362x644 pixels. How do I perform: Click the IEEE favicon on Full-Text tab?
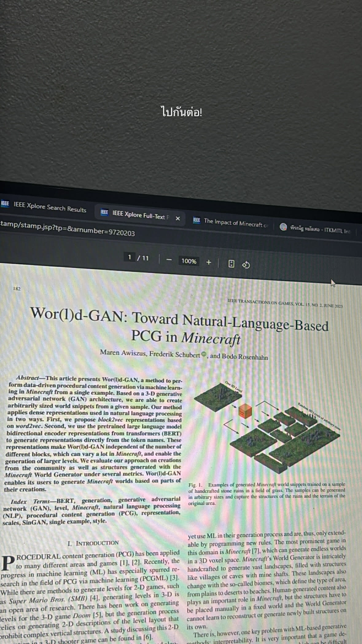[104, 212]
